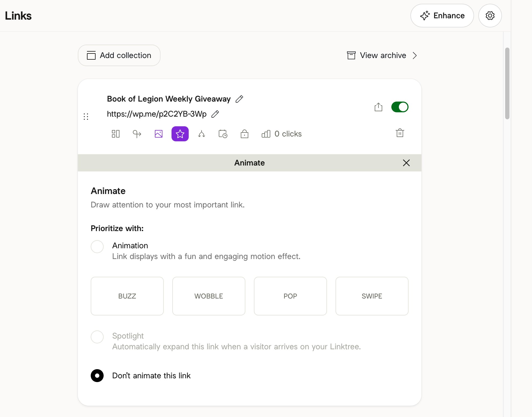
Task: Edit the link title with the pencil icon
Action: pyautogui.click(x=239, y=99)
